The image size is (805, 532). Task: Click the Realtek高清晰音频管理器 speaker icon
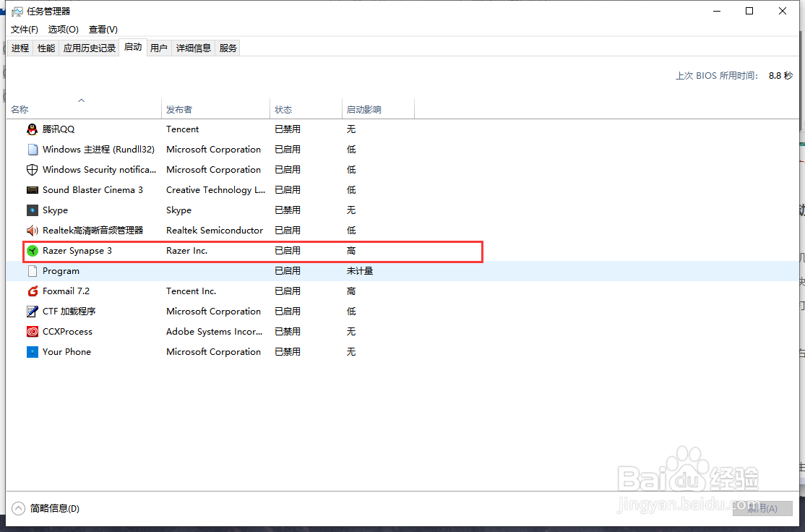tap(32, 230)
